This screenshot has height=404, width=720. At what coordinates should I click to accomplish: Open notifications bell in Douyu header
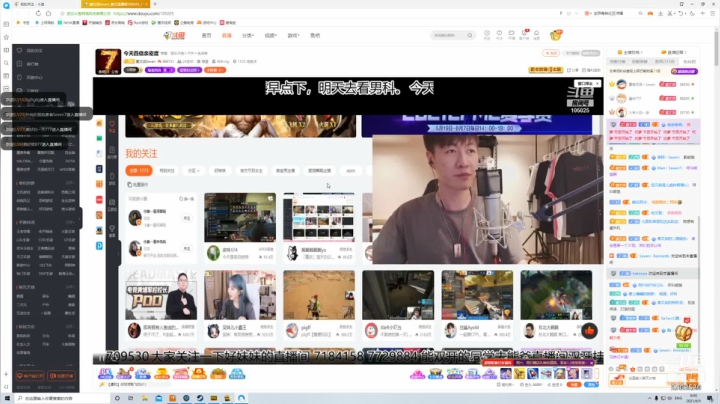click(536, 34)
